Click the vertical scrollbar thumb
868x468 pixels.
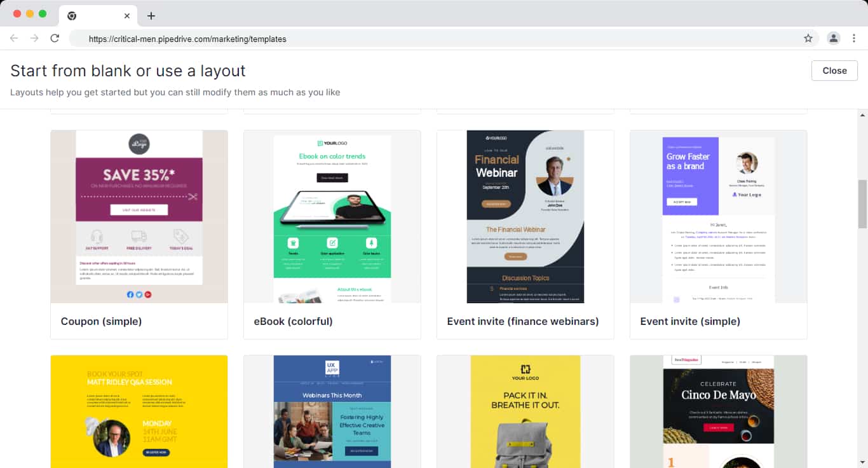(x=862, y=203)
